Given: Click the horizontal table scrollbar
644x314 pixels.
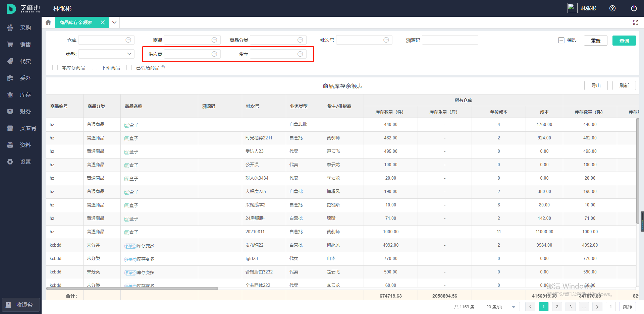Looking at the screenshot, I should click(132, 288).
